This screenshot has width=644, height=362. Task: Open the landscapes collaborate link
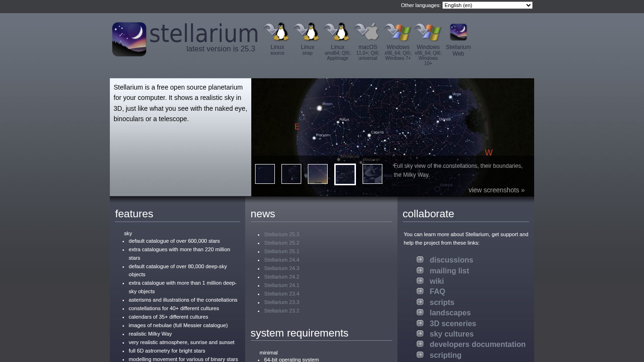coord(450,313)
